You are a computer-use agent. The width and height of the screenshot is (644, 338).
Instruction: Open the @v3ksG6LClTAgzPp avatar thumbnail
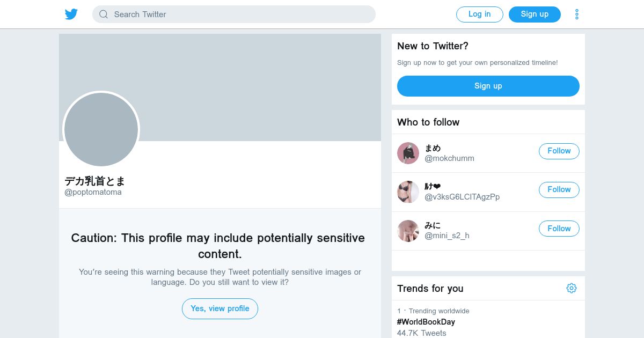point(408,192)
